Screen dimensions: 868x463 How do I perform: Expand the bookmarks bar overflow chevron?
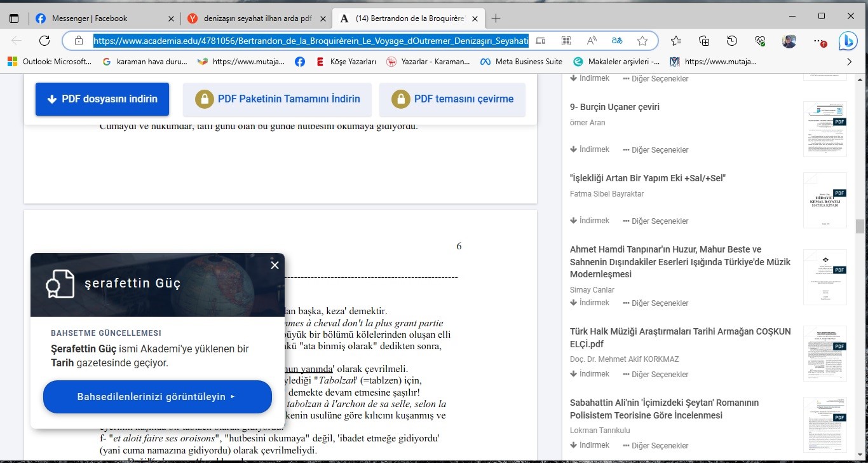849,62
